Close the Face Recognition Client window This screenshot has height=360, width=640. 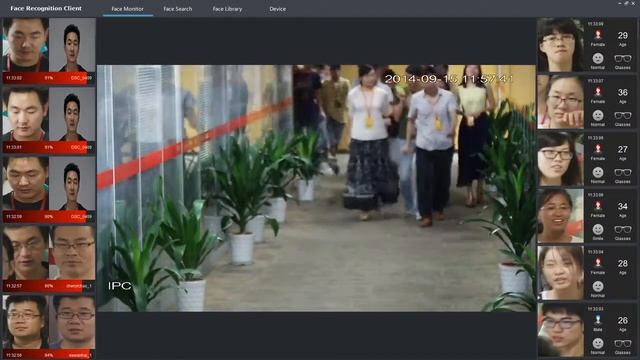[x=634, y=3]
